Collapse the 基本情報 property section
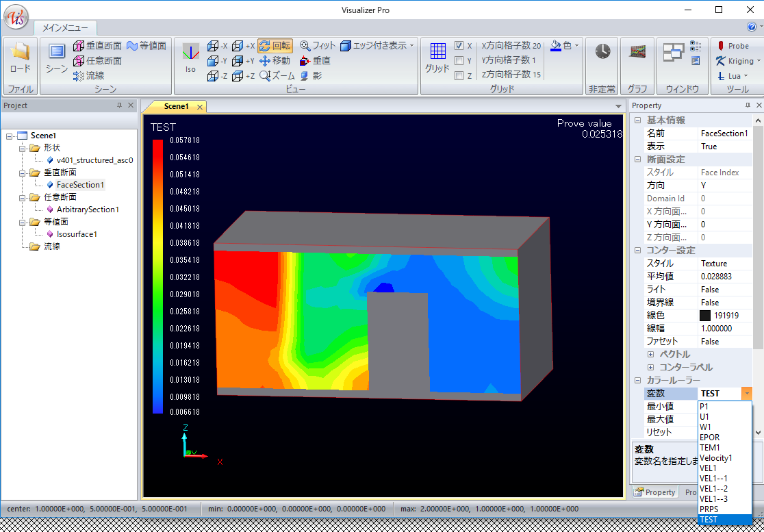This screenshot has height=532, width=764. [637, 121]
